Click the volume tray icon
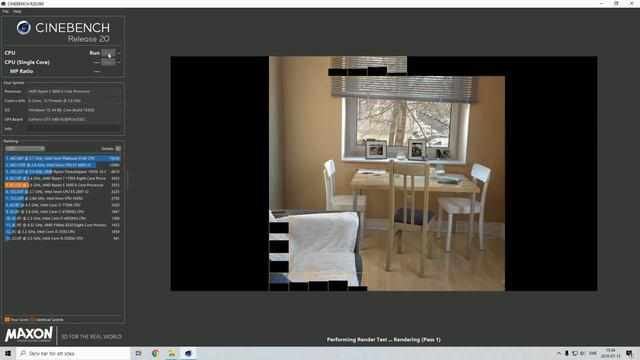The image size is (640, 360). point(582,353)
